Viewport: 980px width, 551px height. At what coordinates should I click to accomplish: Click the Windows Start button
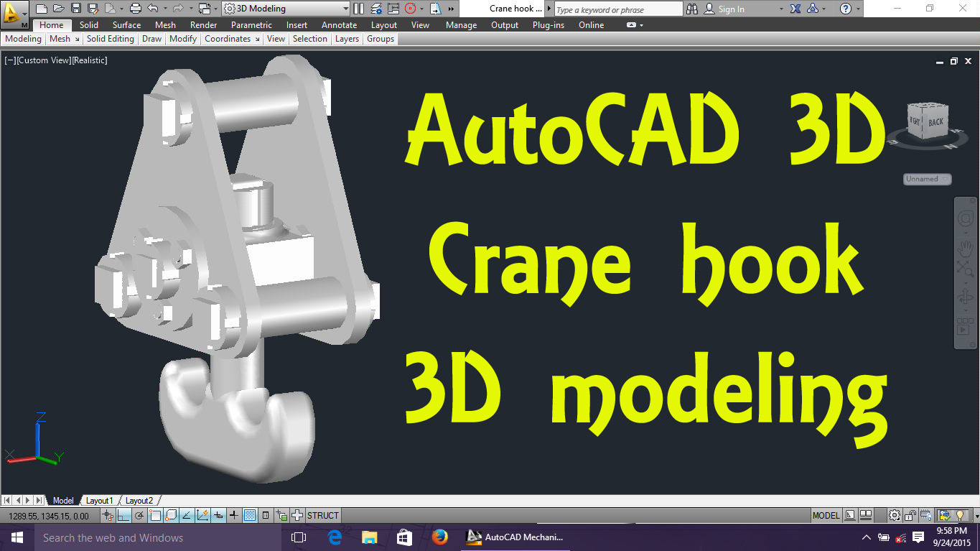coord(17,537)
